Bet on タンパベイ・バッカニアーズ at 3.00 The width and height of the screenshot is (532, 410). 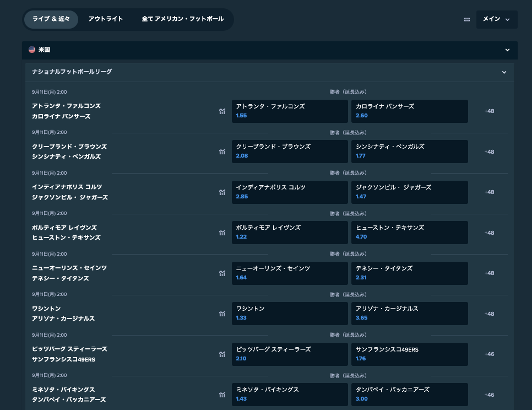[x=410, y=395]
